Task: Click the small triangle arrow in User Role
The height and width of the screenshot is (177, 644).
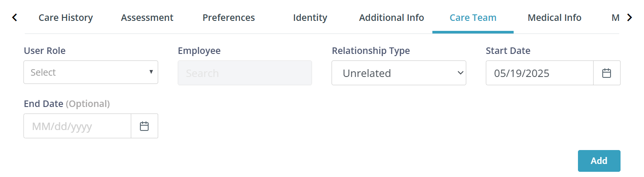Action: (x=151, y=72)
